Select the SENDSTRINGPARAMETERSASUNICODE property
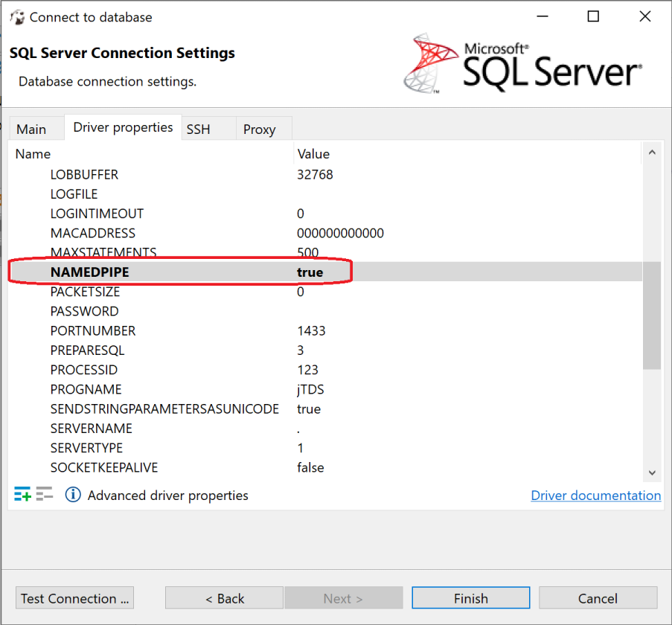Viewport: 672px width, 625px height. tap(164, 409)
